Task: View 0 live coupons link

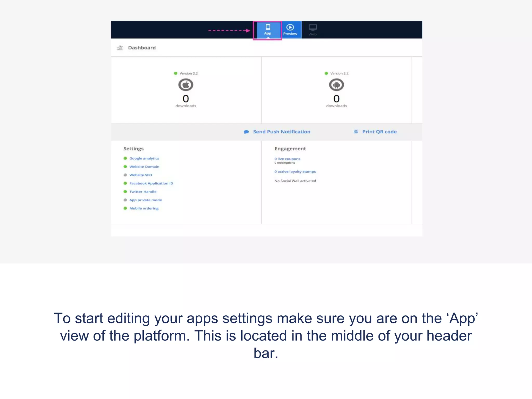Action: point(287,159)
